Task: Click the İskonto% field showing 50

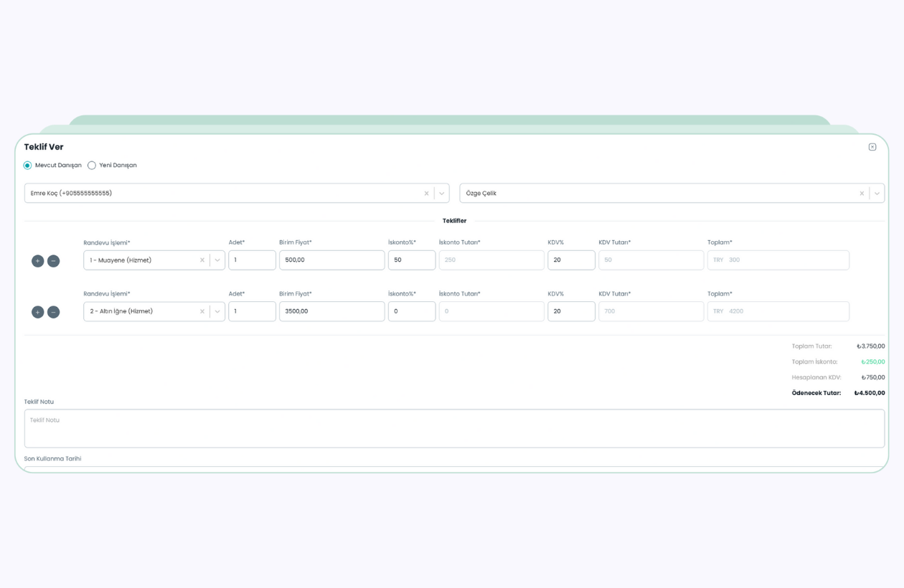Action: pyautogui.click(x=411, y=260)
